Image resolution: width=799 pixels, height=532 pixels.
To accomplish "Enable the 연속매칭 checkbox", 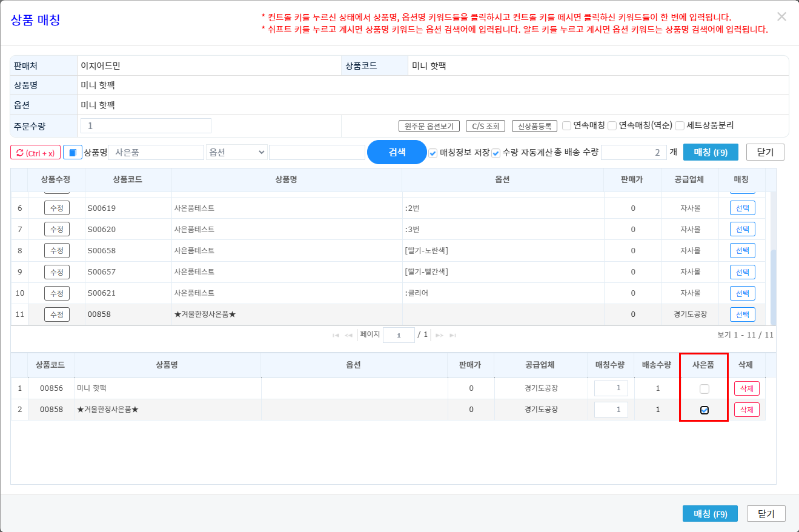I will (567, 126).
